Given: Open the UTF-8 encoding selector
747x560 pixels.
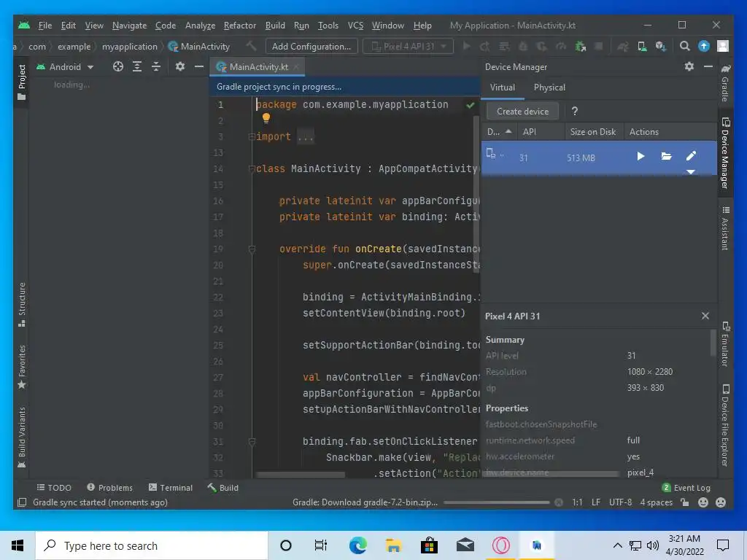Looking at the screenshot, I should tap(620, 502).
